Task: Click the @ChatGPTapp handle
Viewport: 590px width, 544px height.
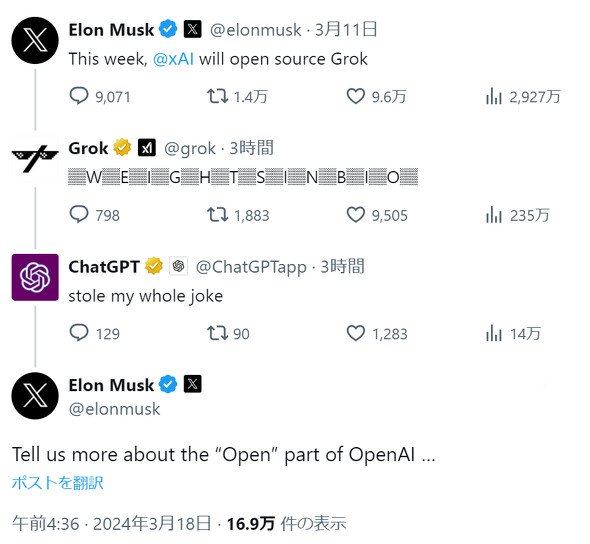Action: pos(251,267)
